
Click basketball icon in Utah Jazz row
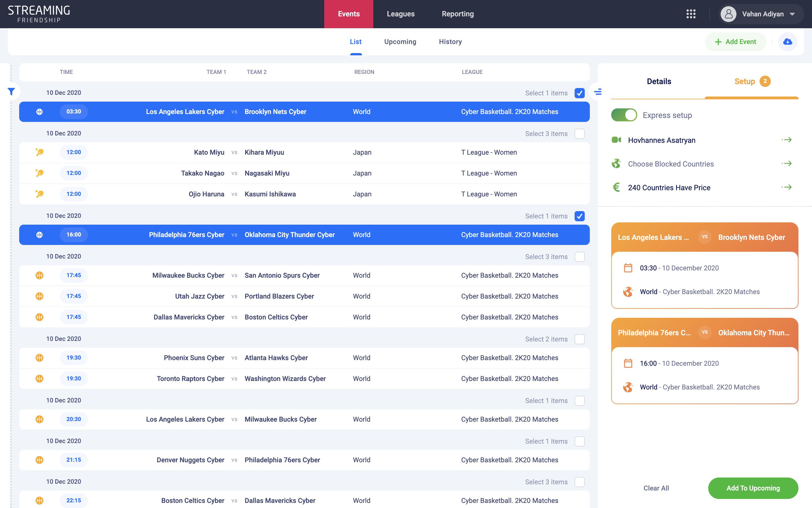[39, 296]
